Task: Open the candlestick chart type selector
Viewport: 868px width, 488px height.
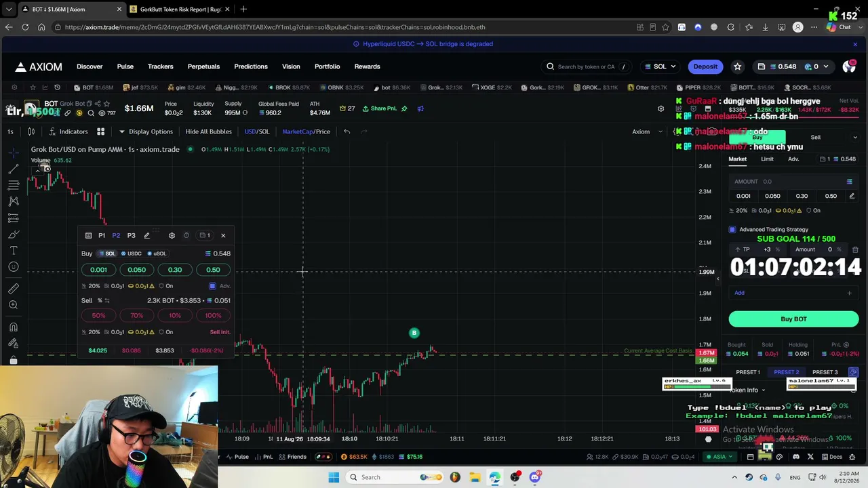Action: 31,131
